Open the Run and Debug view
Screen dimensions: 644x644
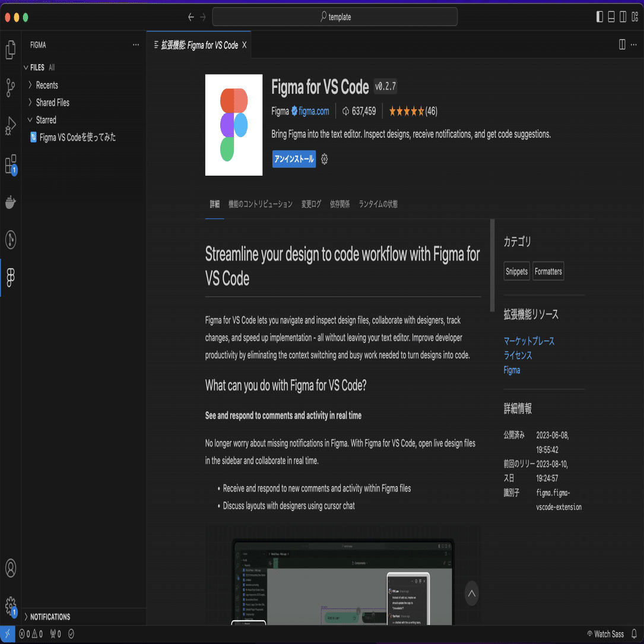pos(11,126)
